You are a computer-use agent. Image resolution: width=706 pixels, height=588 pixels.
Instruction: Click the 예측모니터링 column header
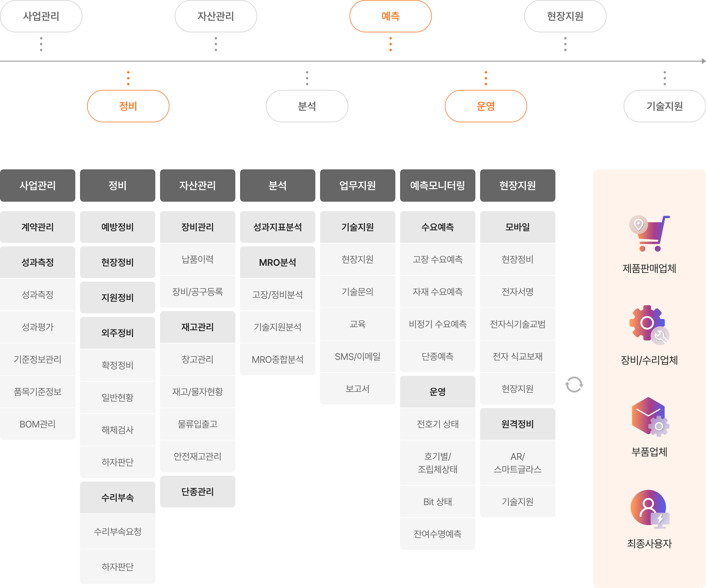pos(437,186)
